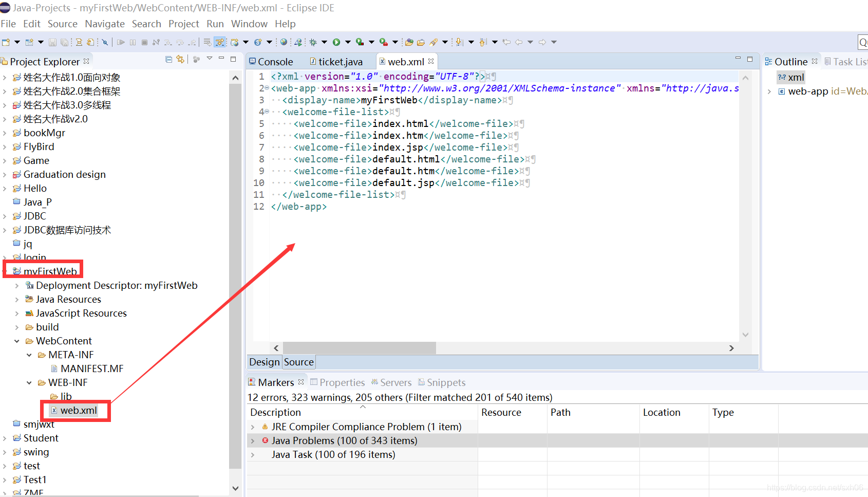
Task: Open the Debug dropdown arrow
Action: click(x=324, y=42)
